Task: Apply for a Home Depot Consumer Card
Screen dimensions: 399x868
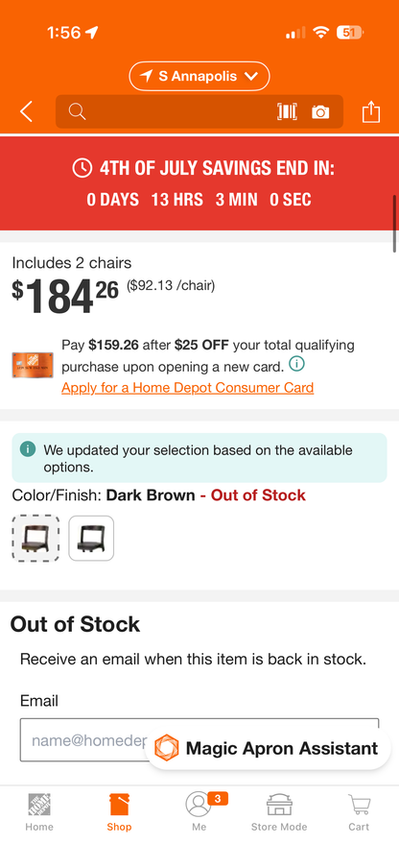Action: coord(188,388)
